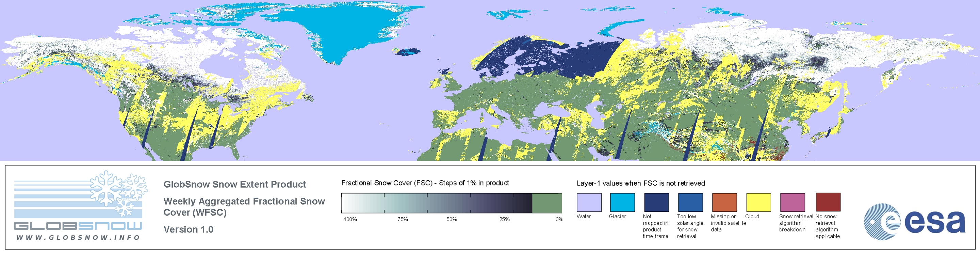This screenshot has height=254, width=980.
Task: Click the 'Water' legend label
Action: 584,216
